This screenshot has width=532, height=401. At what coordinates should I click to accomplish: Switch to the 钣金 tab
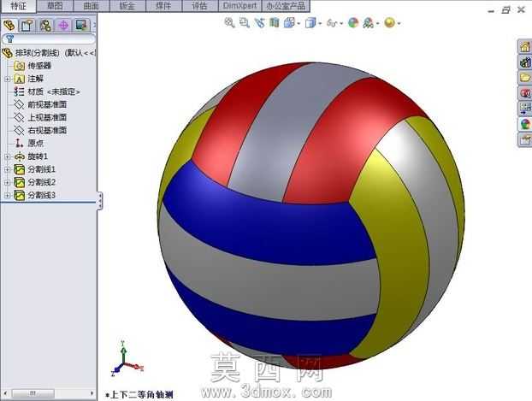[x=127, y=6]
